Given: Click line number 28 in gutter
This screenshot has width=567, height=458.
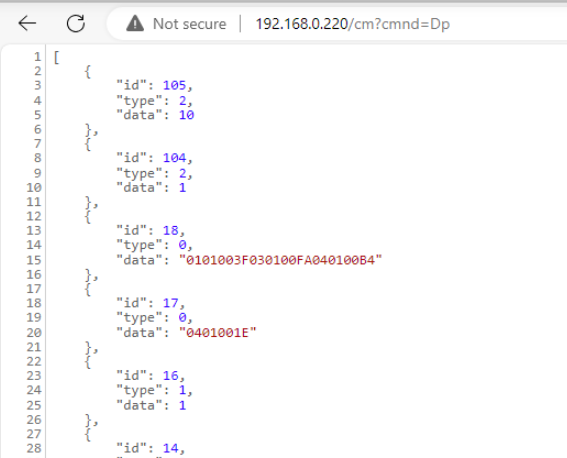Looking at the screenshot, I should [x=34, y=448].
